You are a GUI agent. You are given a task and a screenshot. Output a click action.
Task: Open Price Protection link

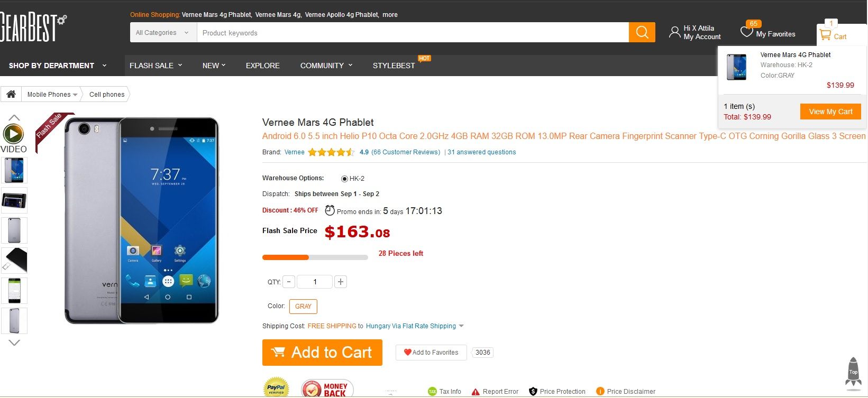point(557,392)
